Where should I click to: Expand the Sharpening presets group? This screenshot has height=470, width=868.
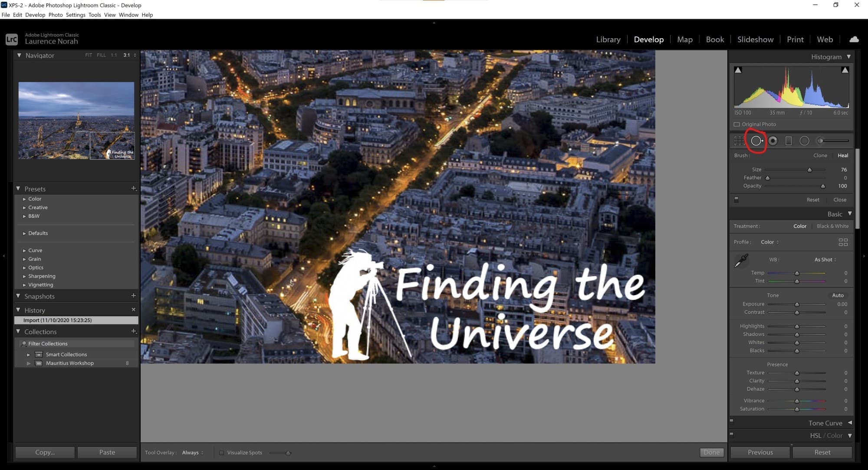pyautogui.click(x=24, y=276)
